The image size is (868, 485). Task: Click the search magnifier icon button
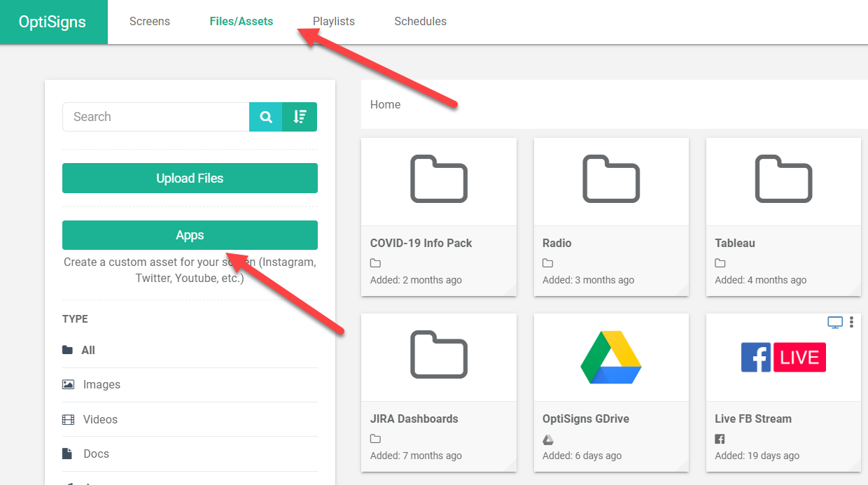coord(266,117)
